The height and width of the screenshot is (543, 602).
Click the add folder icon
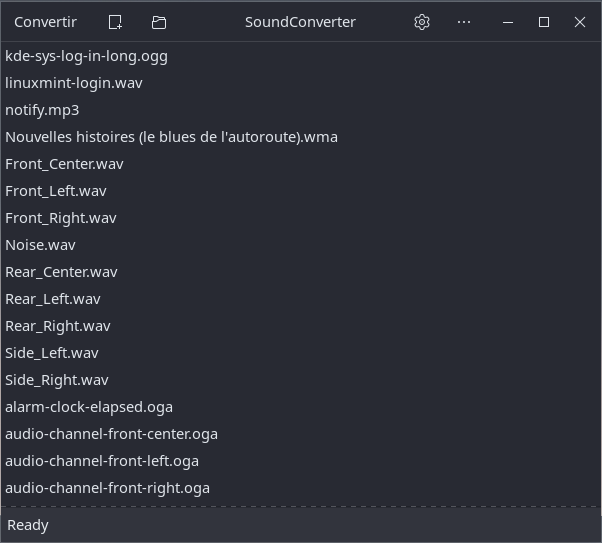[x=159, y=22]
